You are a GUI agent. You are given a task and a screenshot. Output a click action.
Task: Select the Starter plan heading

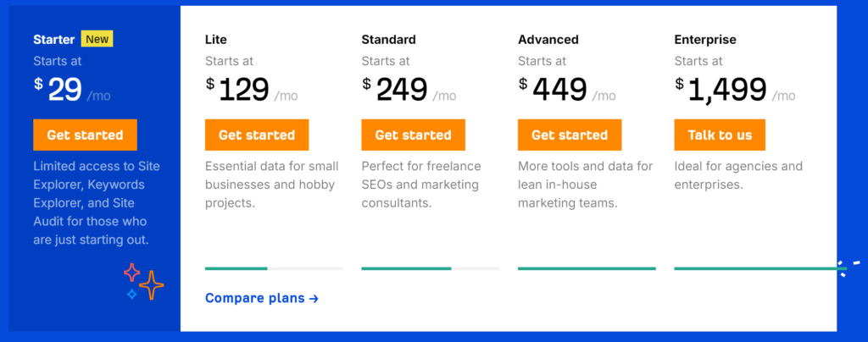(x=53, y=40)
